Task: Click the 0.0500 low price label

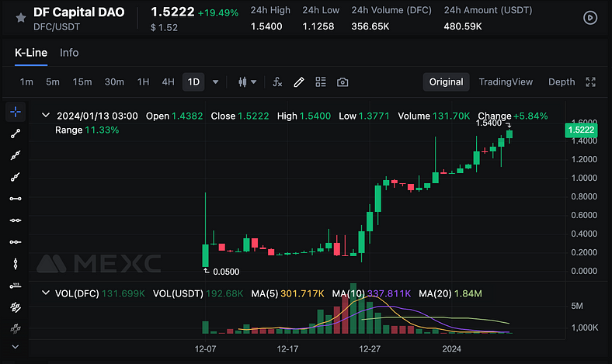Action: 226,272
